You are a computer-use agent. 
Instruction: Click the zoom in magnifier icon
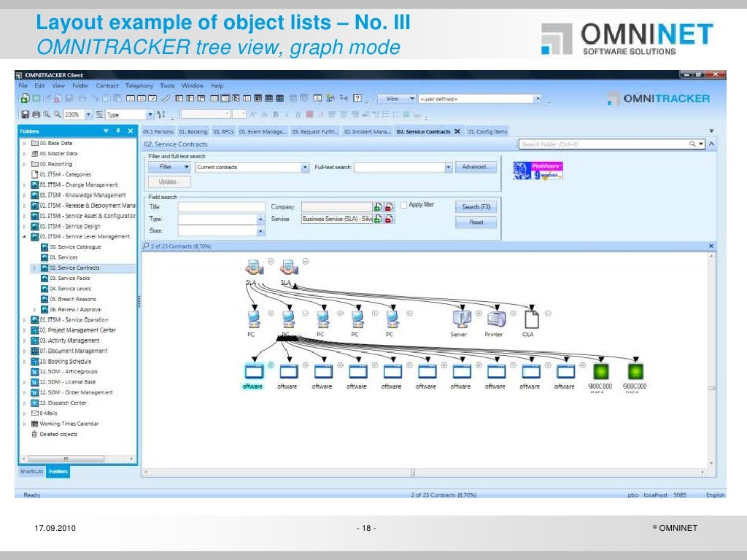click(47, 114)
